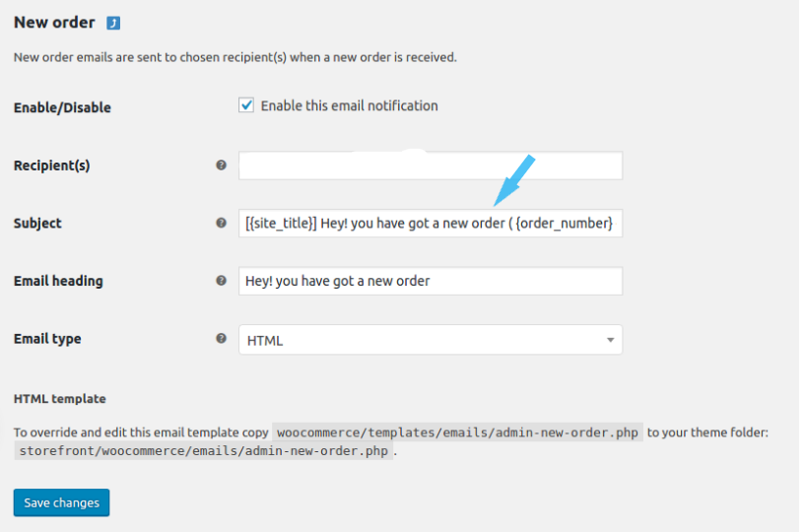Click the Recipient(s) field label
The width and height of the screenshot is (804, 532).
click(51, 166)
